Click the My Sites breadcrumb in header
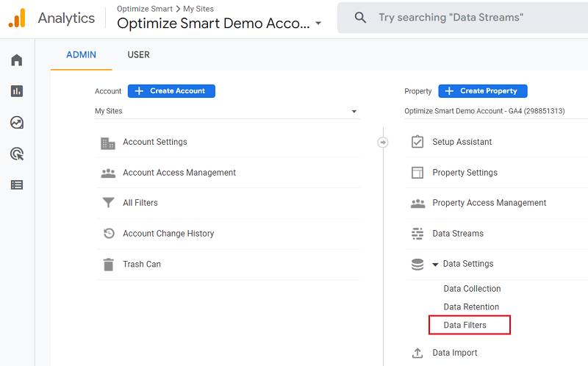Image resolution: width=588 pixels, height=366 pixels. pos(198,9)
